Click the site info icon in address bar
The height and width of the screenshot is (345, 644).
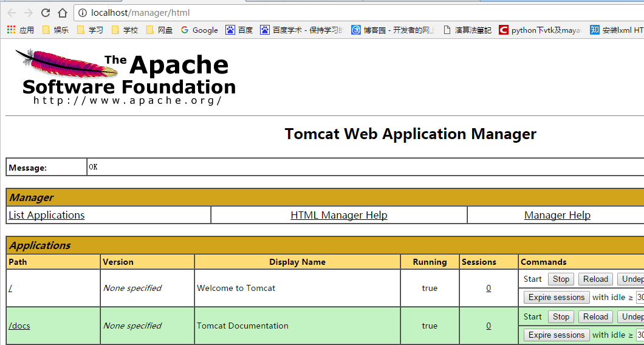click(x=83, y=13)
